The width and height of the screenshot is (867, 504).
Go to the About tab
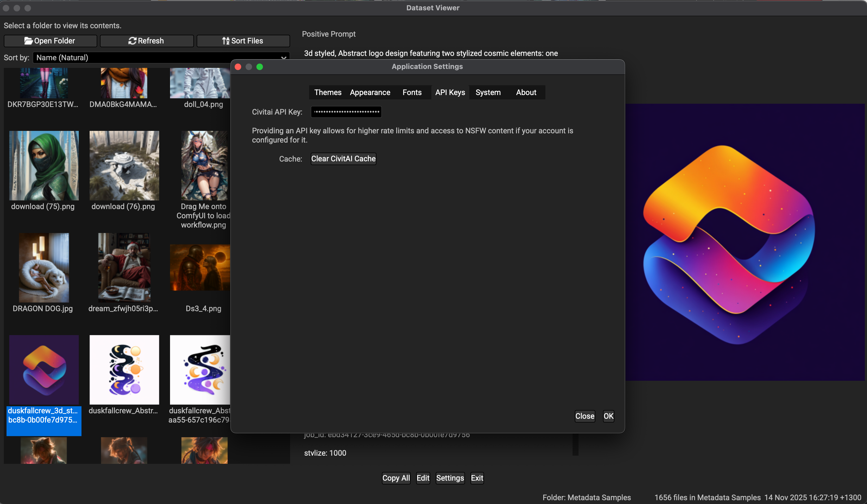(x=526, y=92)
